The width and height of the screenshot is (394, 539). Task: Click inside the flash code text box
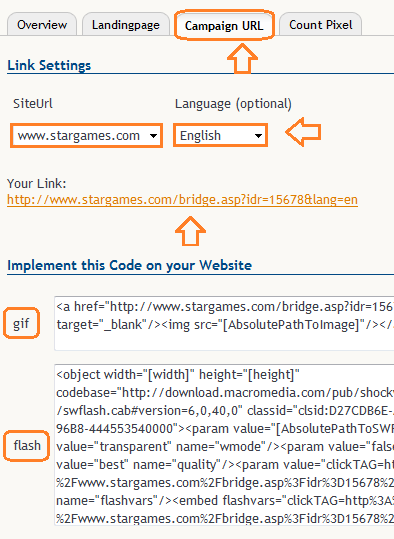coord(224,445)
